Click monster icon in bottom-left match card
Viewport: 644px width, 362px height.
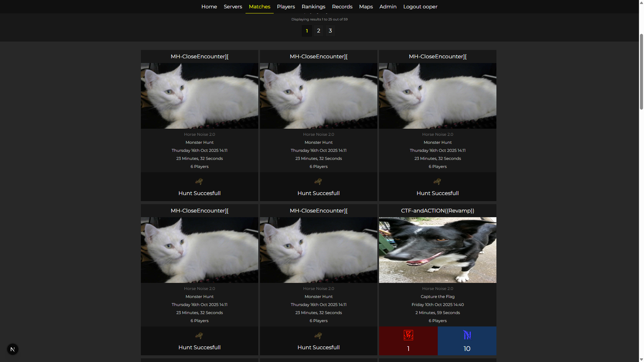pos(199,336)
